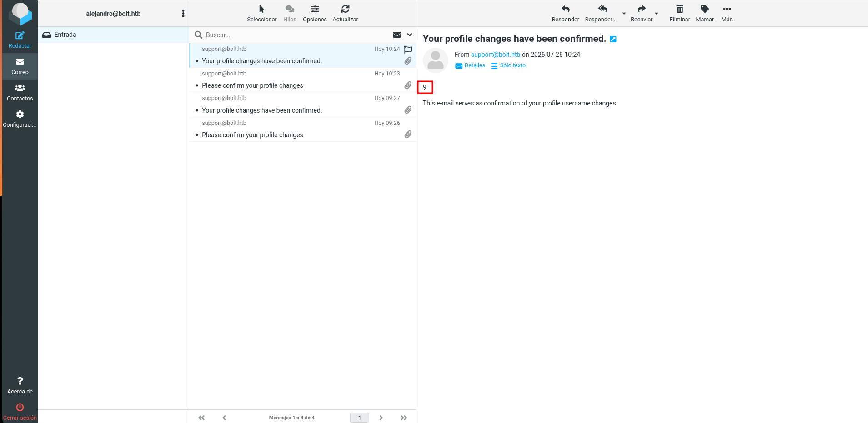Click the support@bolt.htb sender link
Image resolution: width=868 pixels, height=423 pixels.
coord(496,55)
